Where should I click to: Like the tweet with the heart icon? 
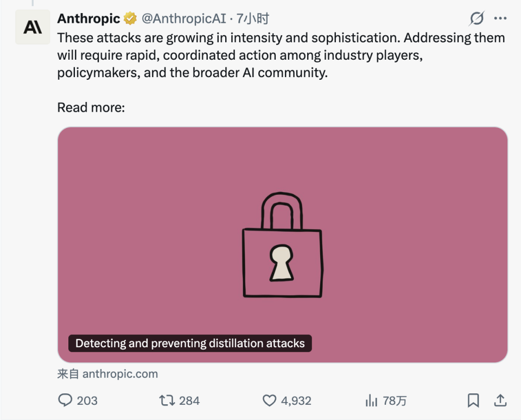[x=269, y=400]
